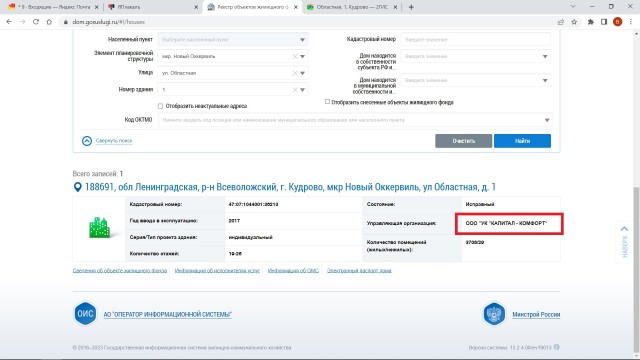Open the address link for Областная д. 1
Image resolution: width=640 pixels, height=360 pixels.
(290, 187)
